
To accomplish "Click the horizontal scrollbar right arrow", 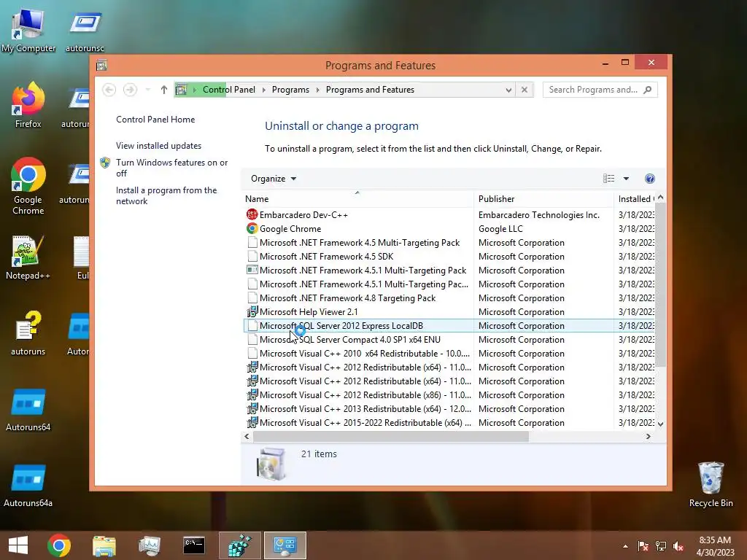I will [x=648, y=436].
